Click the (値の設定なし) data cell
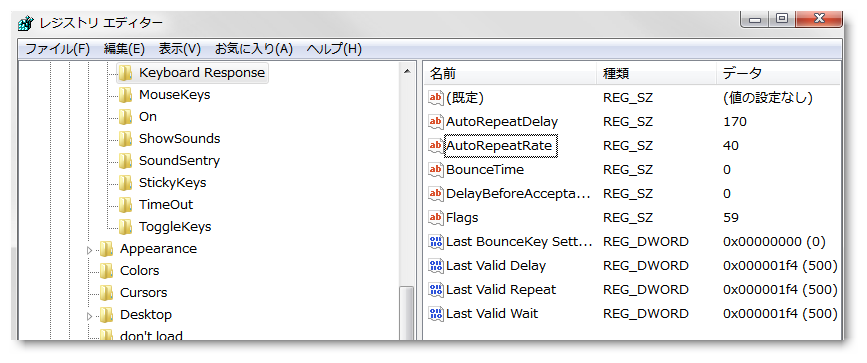Viewport: 867px width, 363px height. tap(767, 98)
